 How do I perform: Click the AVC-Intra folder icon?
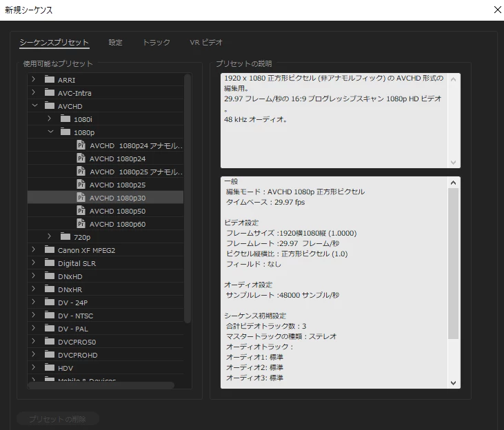click(x=50, y=92)
